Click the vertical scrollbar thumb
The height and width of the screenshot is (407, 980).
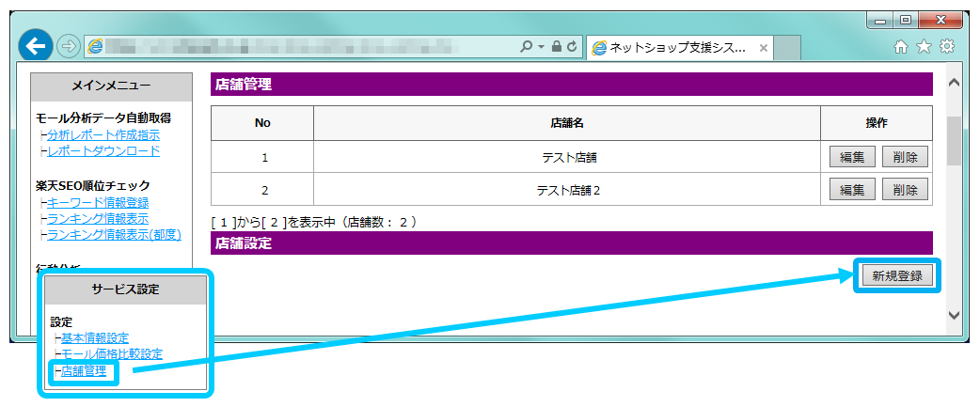[x=954, y=140]
